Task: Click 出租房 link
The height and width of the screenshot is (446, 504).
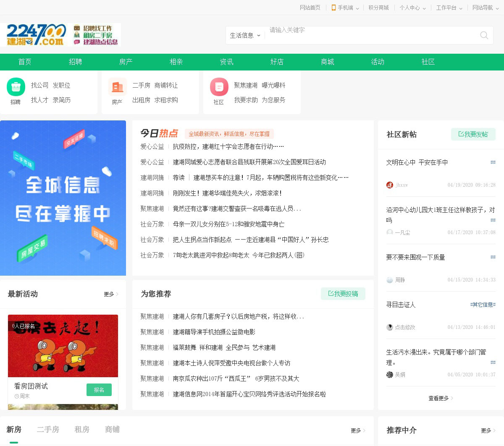Action: pyautogui.click(x=141, y=100)
